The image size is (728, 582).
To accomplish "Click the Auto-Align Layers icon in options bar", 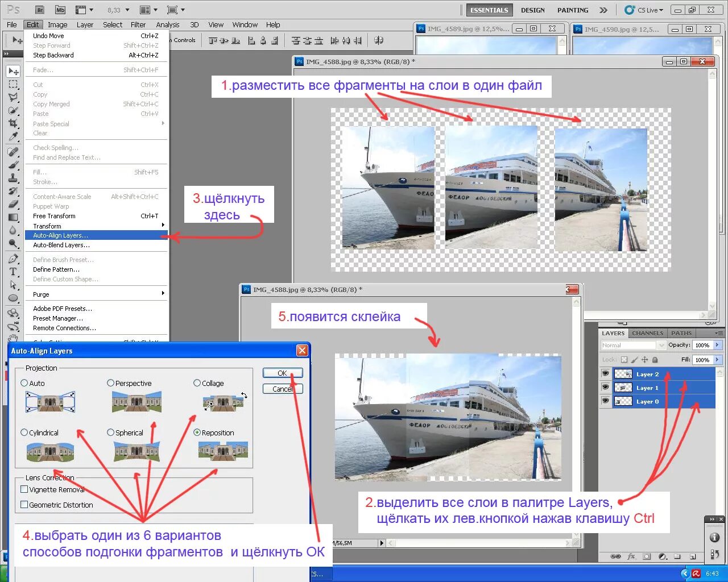I will pyautogui.click(x=379, y=40).
